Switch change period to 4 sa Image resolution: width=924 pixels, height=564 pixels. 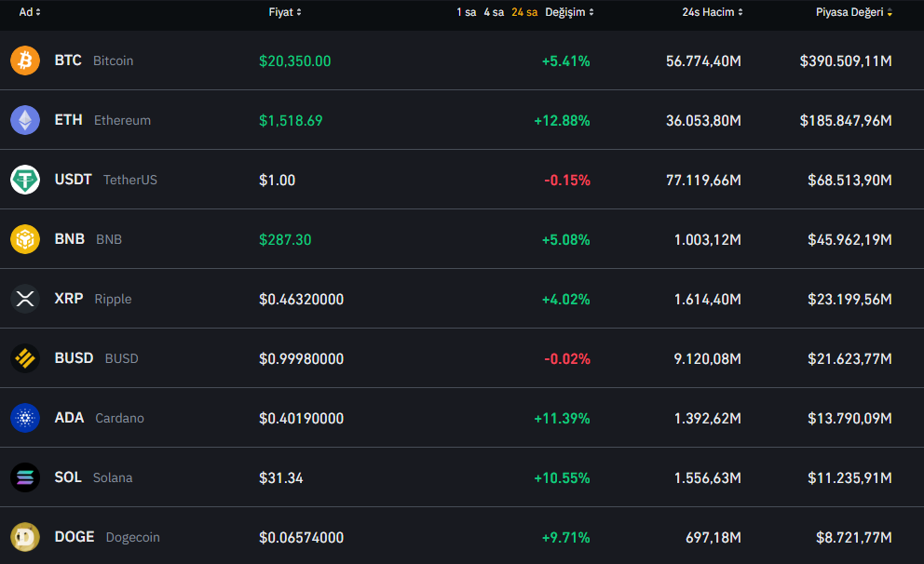[x=494, y=12]
